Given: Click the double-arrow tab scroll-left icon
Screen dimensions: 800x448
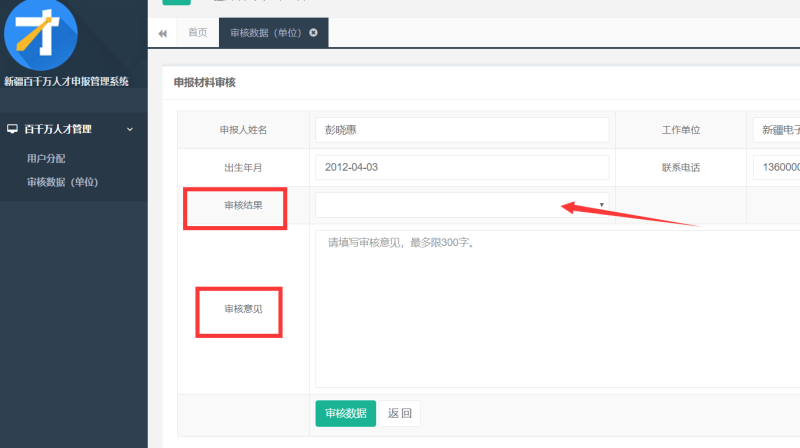Looking at the screenshot, I should [x=163, y=33].
